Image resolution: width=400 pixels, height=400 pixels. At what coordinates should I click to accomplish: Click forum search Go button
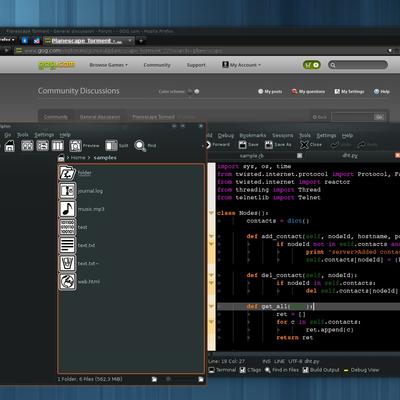[379, 117]
